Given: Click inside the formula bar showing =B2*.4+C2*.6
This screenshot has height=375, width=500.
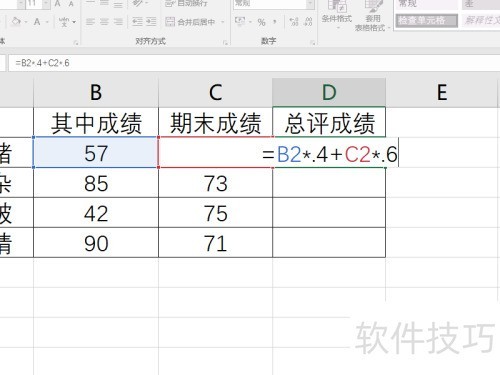Looking at the screenshot, I should click(253, 63).
